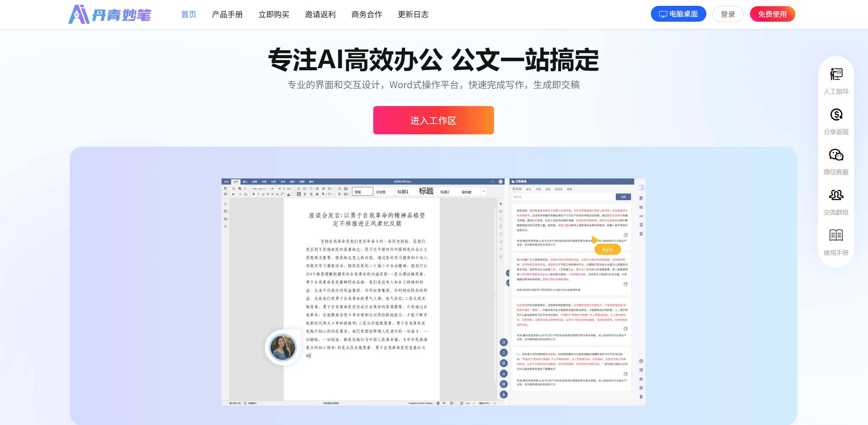Screen dimensions: 868x425
Task: Click the 进入工作区 button
Action: click(433, 120)
